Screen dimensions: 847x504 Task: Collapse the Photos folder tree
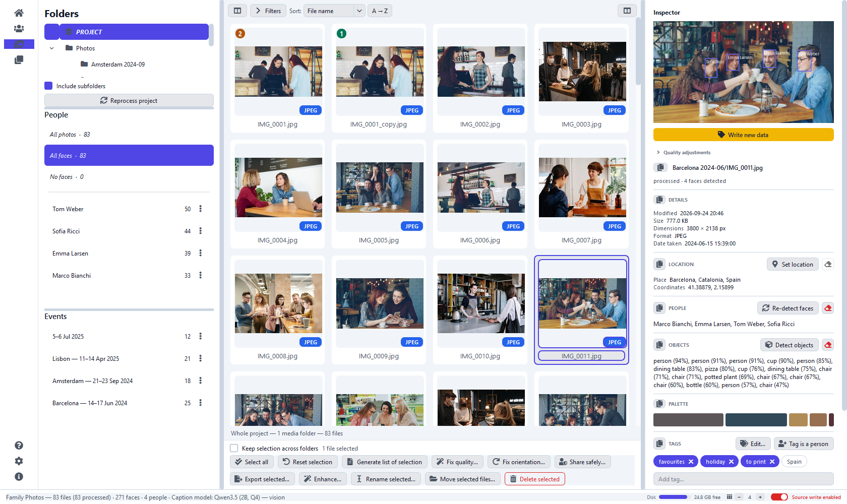coord(51,48)
